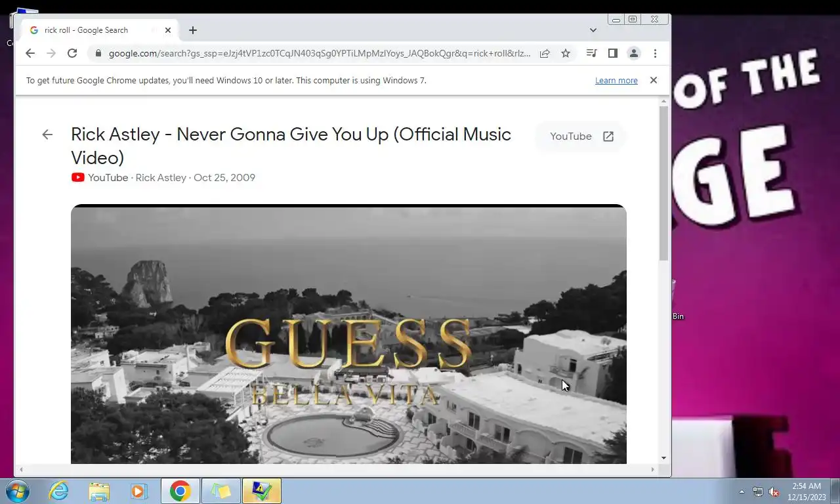Open Chrome's three-dot menu

click(655, 53)
